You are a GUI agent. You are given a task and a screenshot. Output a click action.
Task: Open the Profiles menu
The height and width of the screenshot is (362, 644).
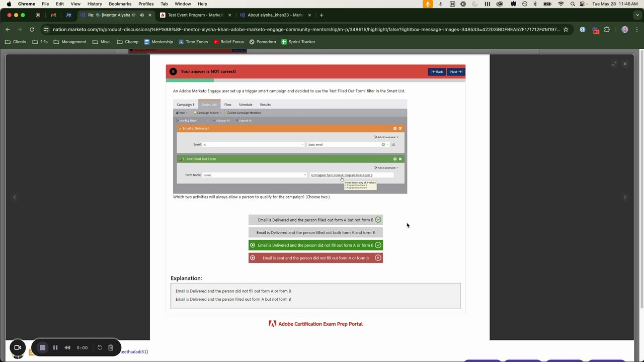click(146, 4)
